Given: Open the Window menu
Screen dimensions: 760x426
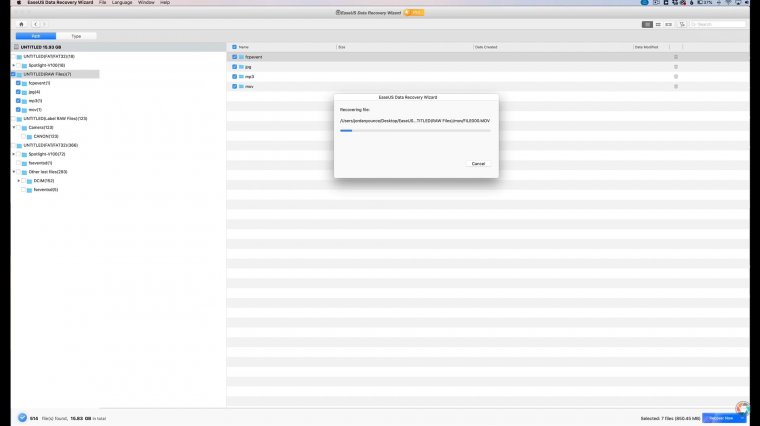Looking at the screenshot, I should click(146, 2).
